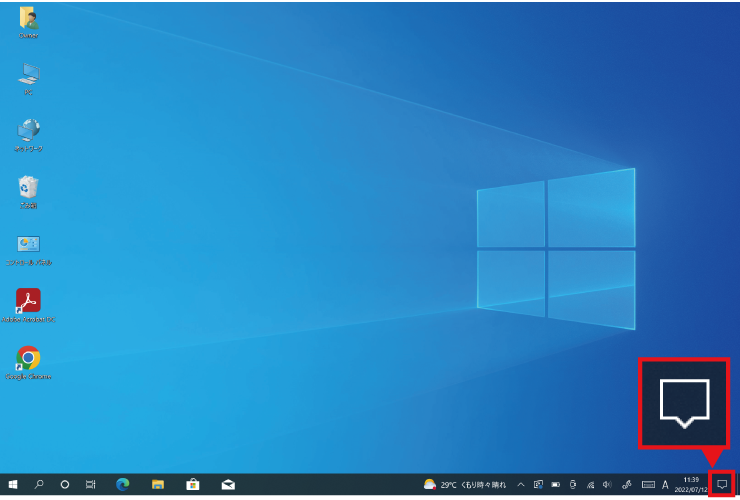Select the Owner folder desktop icon
The width and height of the screenshot is (740, 500).
(28, 23)
